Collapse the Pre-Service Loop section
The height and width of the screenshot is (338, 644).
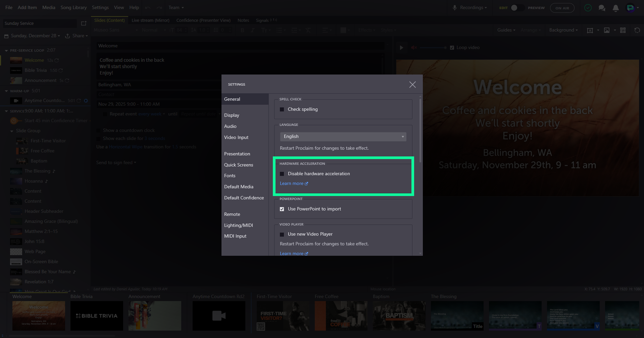(x=6, y=51)
